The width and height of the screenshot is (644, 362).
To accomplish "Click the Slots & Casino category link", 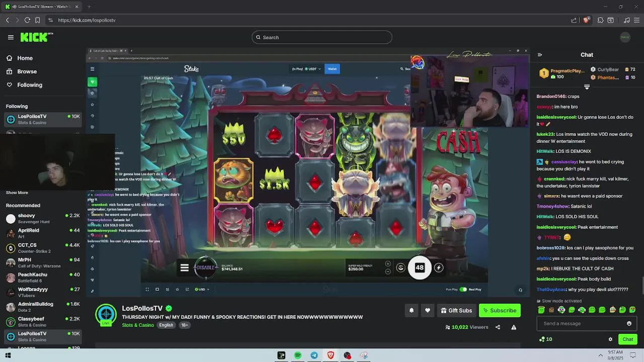I will point(138,325).
